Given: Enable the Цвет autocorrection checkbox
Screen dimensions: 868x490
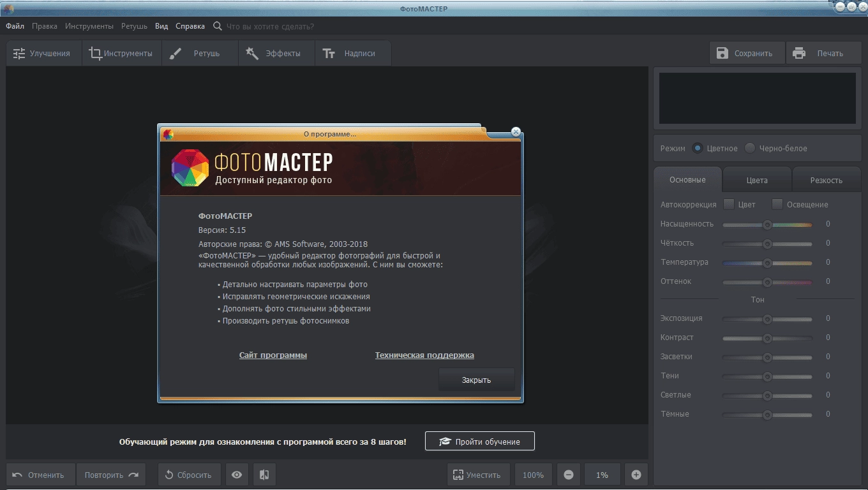Looking at the screenshot, I should point(729,204).
